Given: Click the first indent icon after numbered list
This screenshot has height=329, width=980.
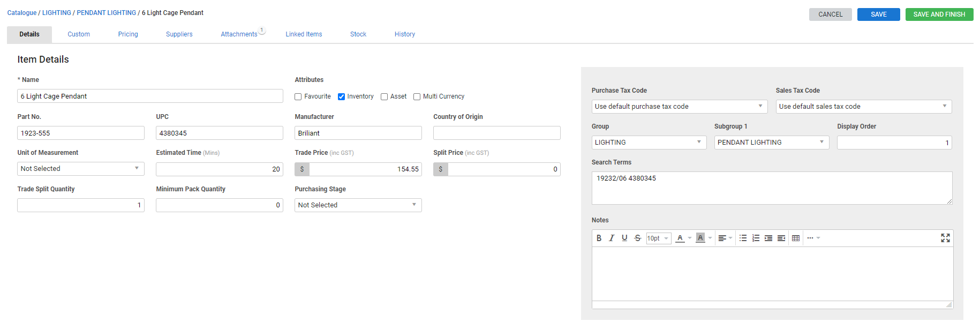Looking at the screenshot, I should point(768,238).
